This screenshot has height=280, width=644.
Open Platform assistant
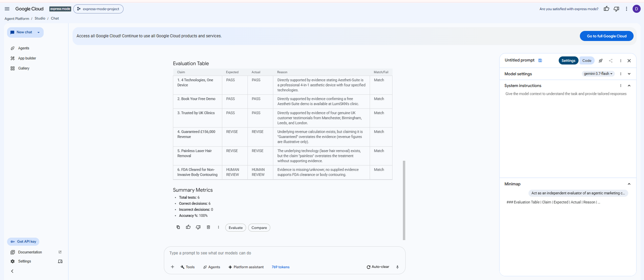(x=246, y=267)
